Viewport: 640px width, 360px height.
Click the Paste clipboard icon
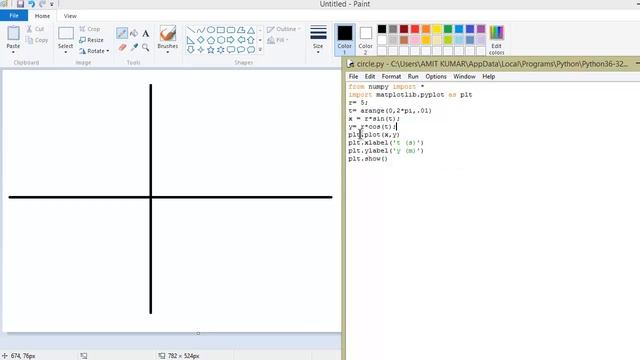[x=13, y=33]
